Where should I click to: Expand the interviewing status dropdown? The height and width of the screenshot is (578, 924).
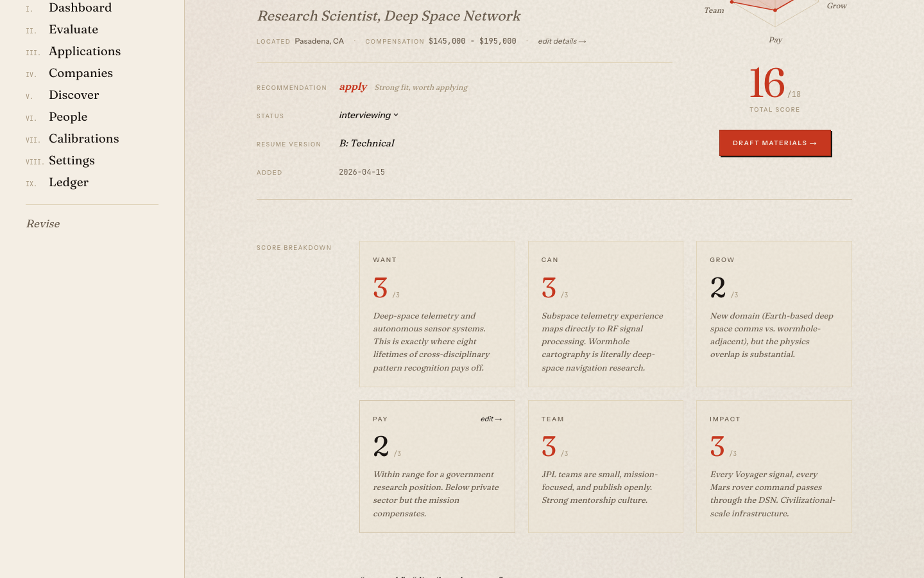(x=368, y=116)
